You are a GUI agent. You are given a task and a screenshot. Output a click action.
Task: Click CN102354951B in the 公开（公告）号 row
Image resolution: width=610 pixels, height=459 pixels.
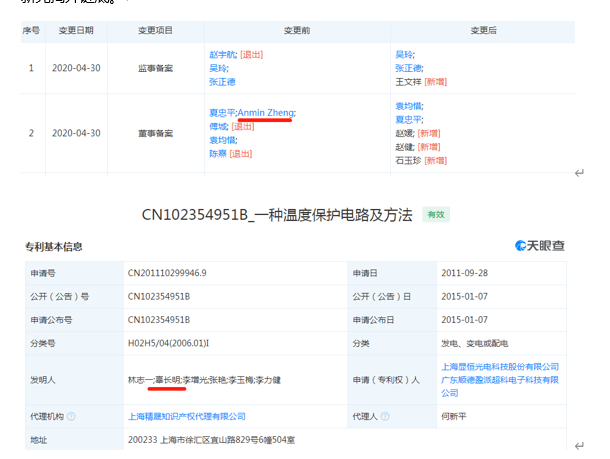159,296
